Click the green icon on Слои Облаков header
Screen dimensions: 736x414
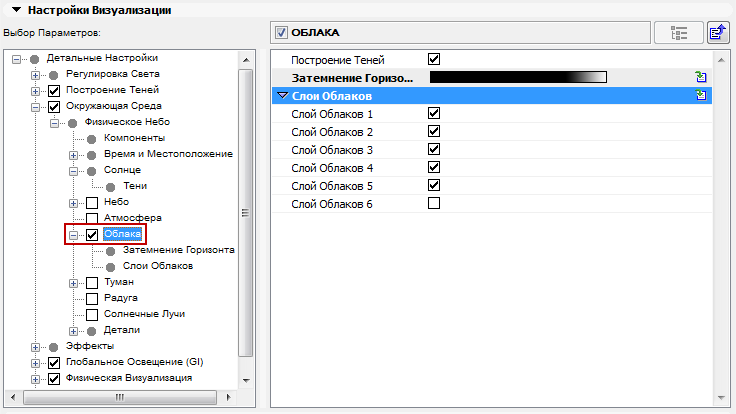click(x=701, y=95)
